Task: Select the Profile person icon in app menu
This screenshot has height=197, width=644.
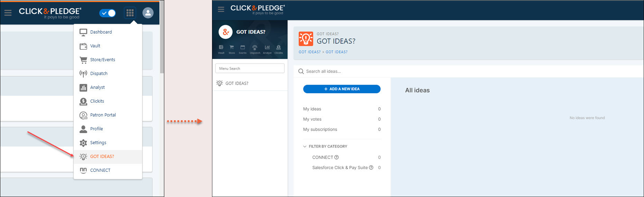Action: click(x=83, y=129)
